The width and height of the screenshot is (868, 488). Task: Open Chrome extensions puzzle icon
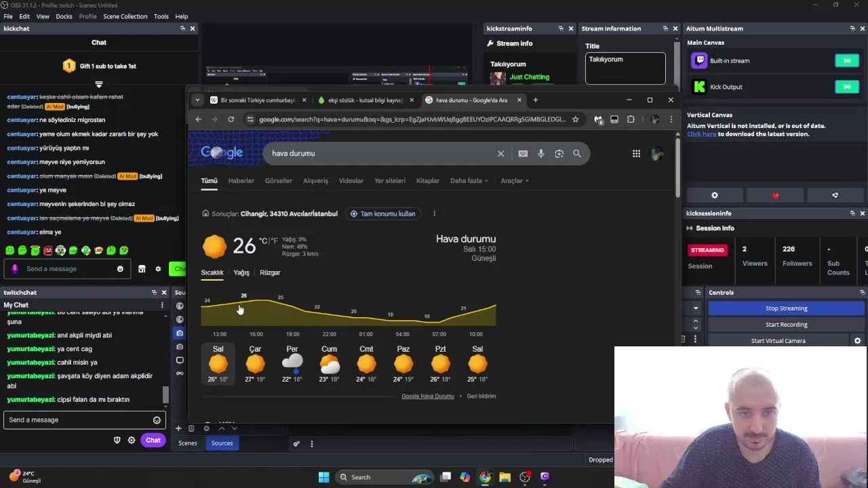[x=631, y=119]
